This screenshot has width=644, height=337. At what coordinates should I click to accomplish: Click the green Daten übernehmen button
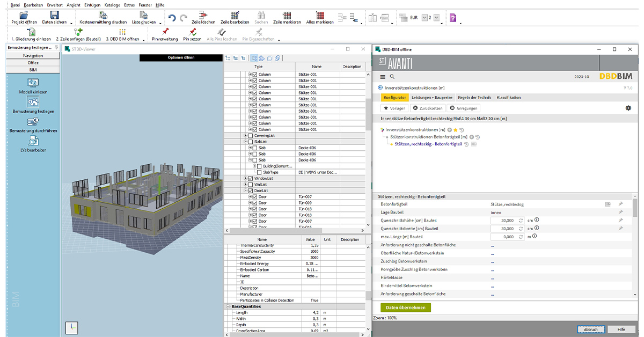(x=406, y=307)
